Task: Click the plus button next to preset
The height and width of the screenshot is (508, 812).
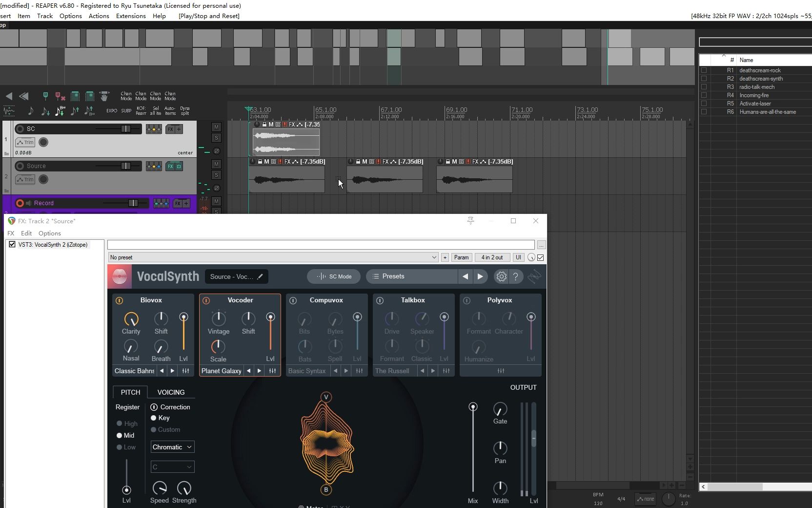Action: click(x=445, y=257)
